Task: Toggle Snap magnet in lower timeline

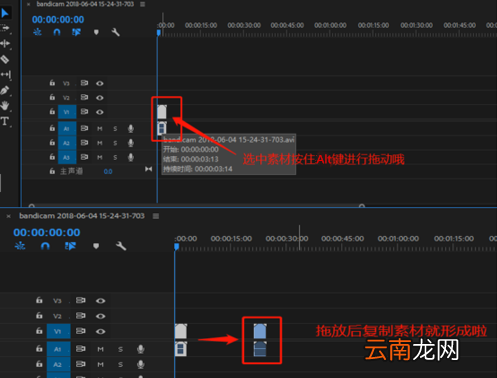Action: [x=45, y=246]
